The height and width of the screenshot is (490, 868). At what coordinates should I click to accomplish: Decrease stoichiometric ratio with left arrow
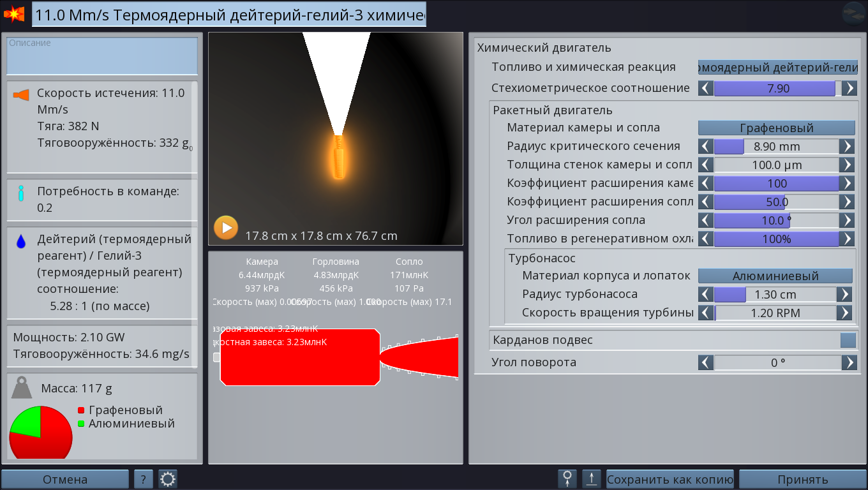click(x=706, y=88)
